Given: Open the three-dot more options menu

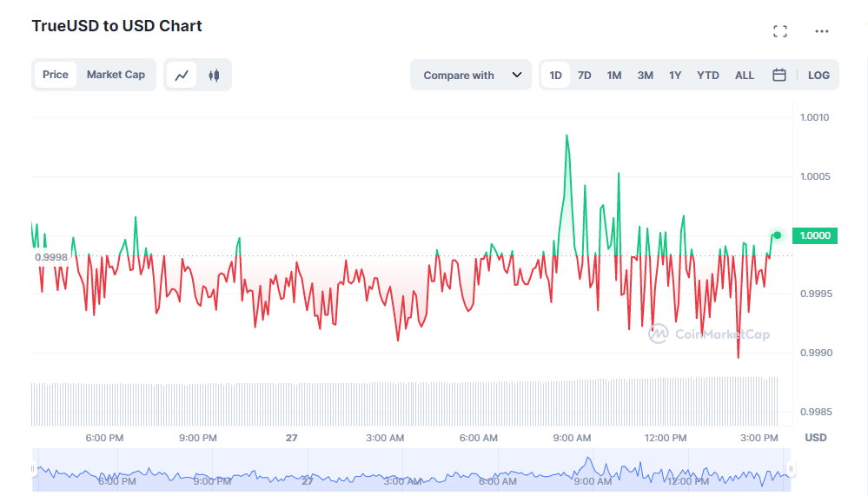Looking at the screenshot, I should pyautogui.click(x=822, y=31).
